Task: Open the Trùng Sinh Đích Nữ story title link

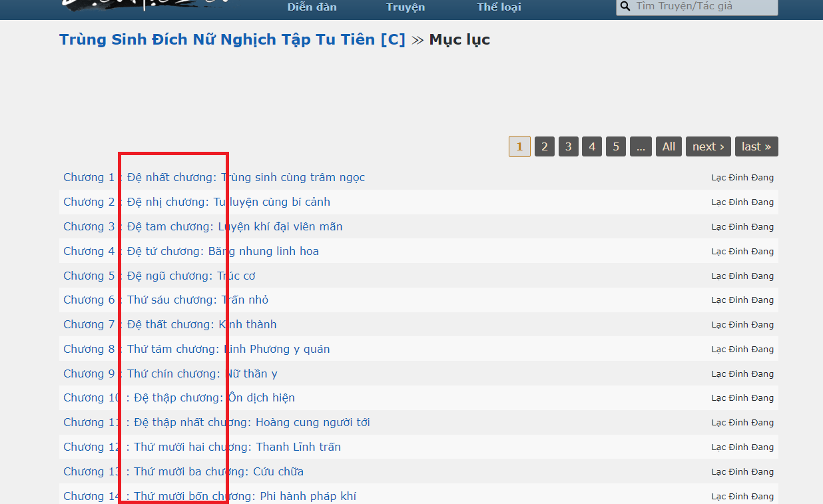Action: click(x=232, y=39)
